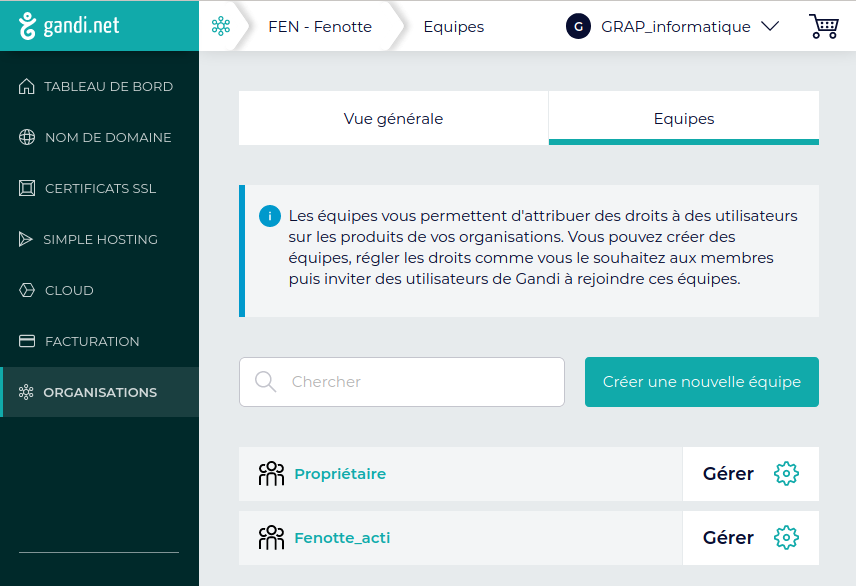The image size is (856, 586).
Task: Navigate to Simple Hosting
Action: 100,240
